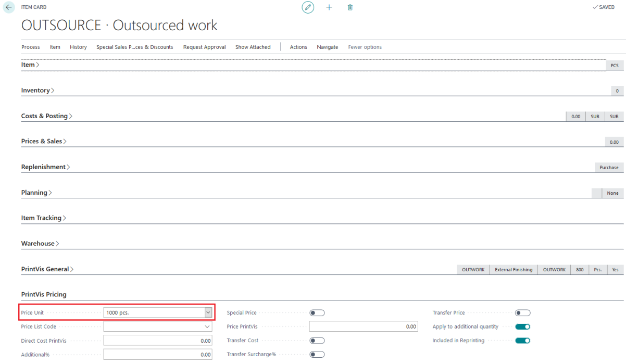
Task: Expand the Item section
Action: 30,65
